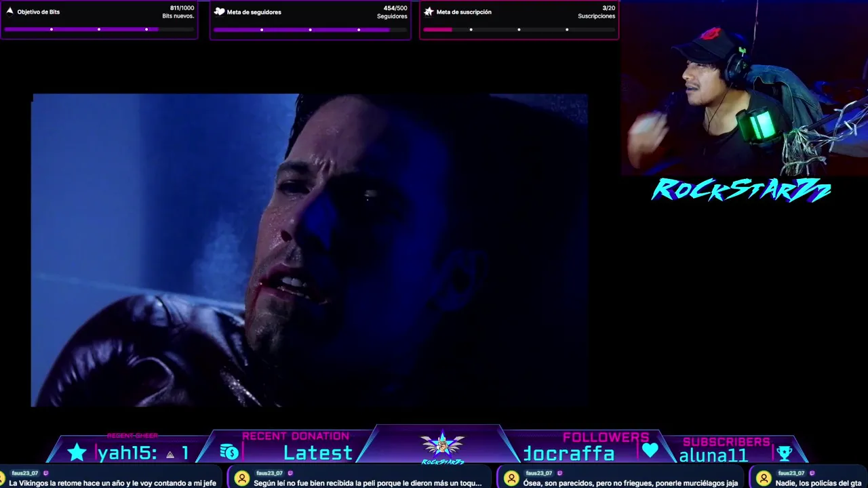Click the Bits triangle icon beside Objetivo de Bits
The image size is (868, 488).
point(9,12)
